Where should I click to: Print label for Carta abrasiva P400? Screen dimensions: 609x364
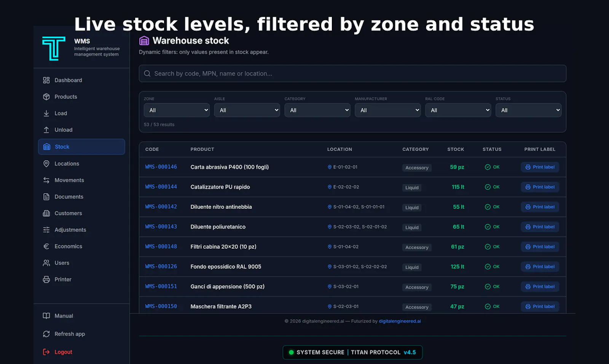pyautogui.click(x=540, y=167)
